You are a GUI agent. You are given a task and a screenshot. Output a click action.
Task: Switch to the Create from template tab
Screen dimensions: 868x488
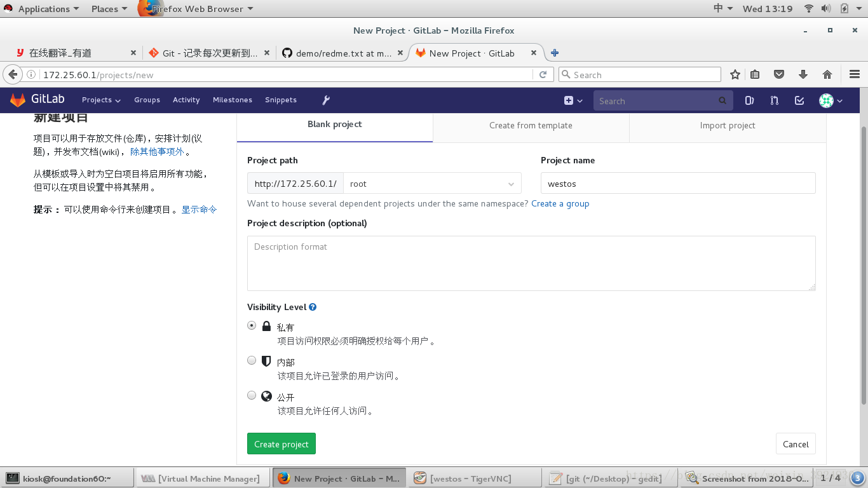(x=531, y=125)
